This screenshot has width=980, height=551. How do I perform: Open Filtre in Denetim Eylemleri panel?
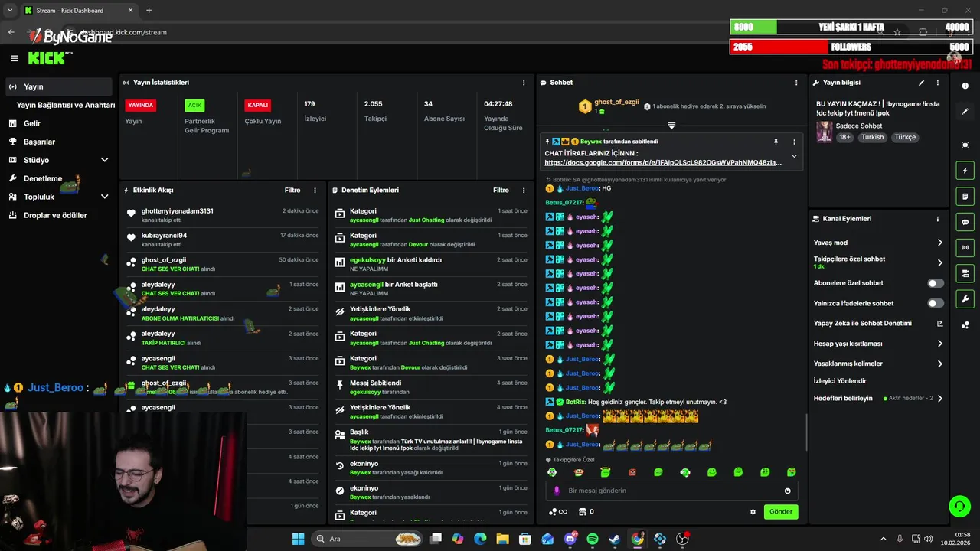(x=501, y=191)
